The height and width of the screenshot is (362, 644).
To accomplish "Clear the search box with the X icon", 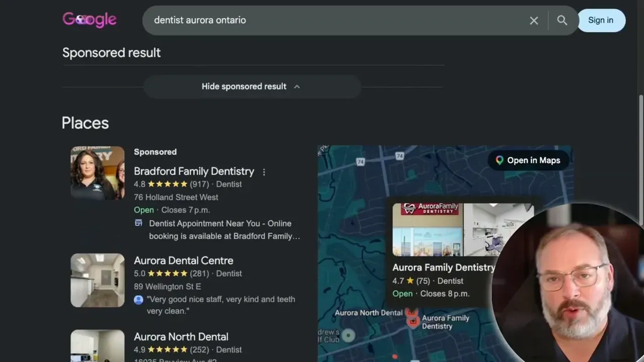I will click(x=534, y=21).
